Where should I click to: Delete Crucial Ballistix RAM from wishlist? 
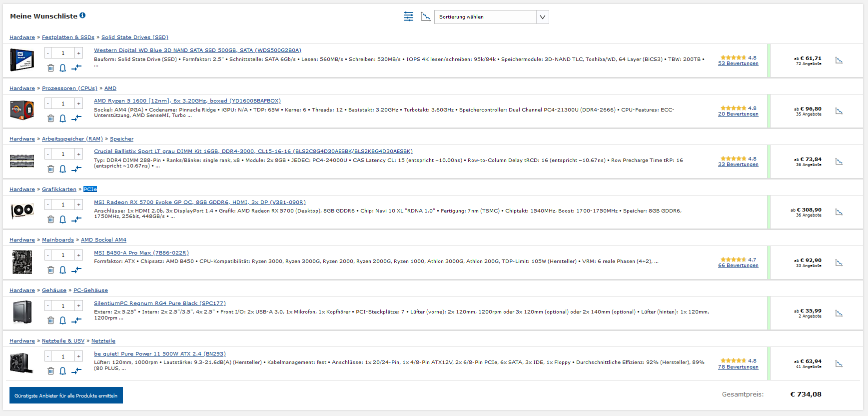tap(50, 169)
